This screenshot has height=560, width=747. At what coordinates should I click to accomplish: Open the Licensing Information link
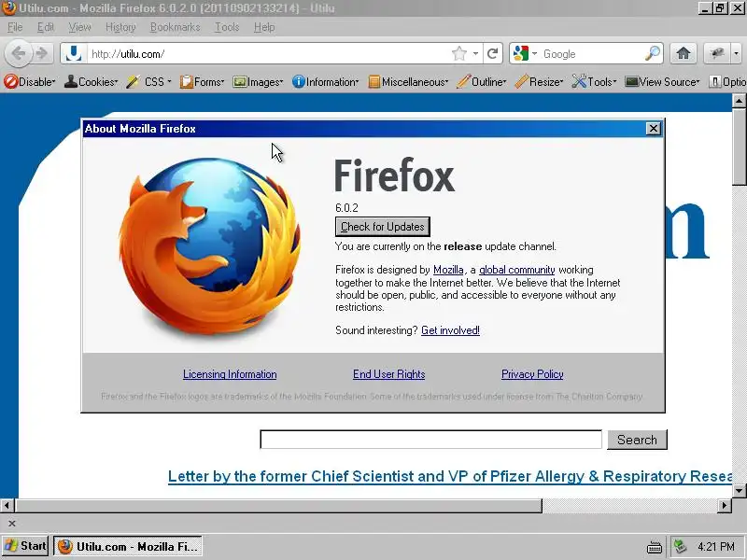[x=230, y=374]
